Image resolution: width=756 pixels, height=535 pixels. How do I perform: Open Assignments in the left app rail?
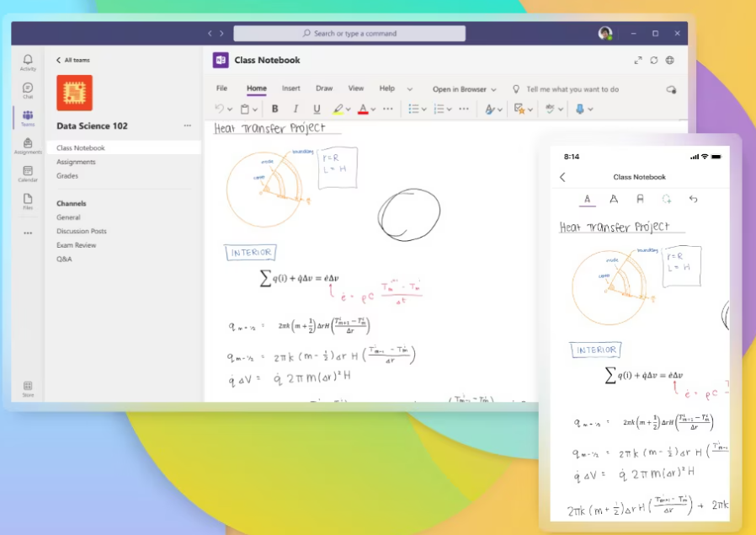click(28, 146)
